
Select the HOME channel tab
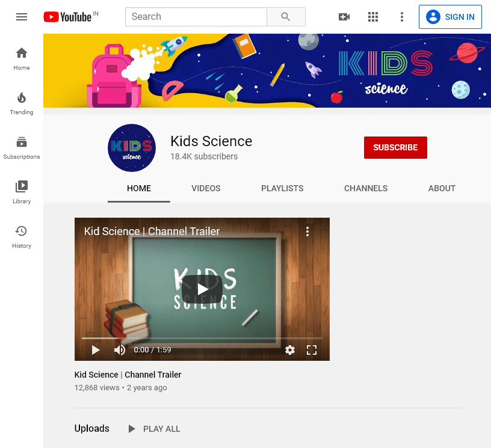click(139, 188)
